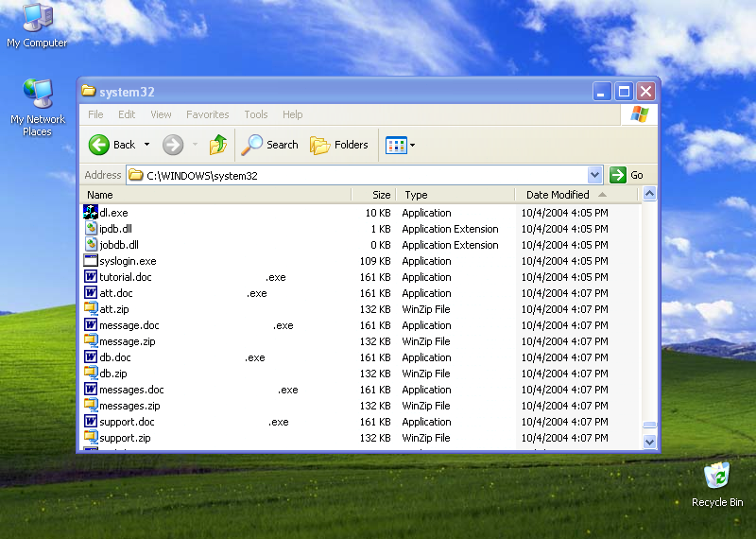This screenshot has width=756, height=539.
Task: Open the Views dropdown arrow
Action: click(x=412, y=145)
